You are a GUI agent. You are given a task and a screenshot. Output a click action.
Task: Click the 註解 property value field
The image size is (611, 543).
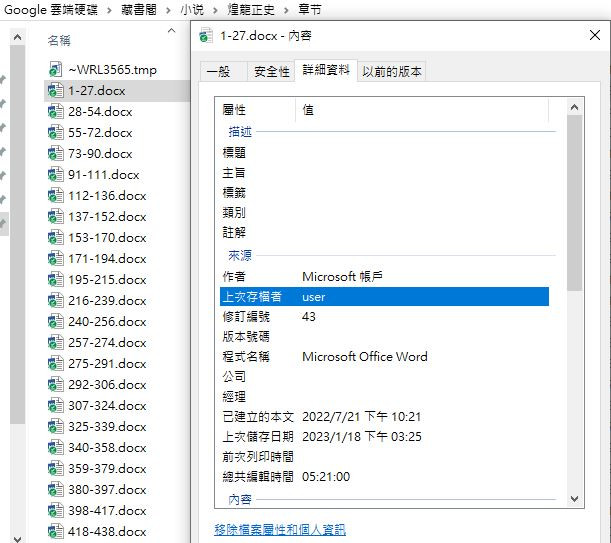[x=425, y=232]
